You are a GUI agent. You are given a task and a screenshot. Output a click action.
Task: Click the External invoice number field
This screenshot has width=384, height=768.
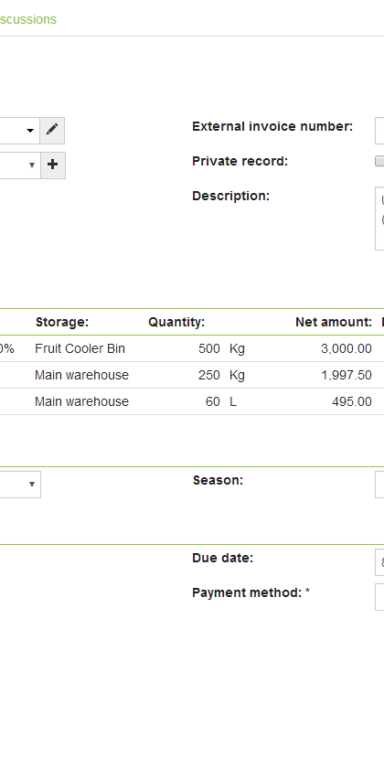(x=380, y=130)
